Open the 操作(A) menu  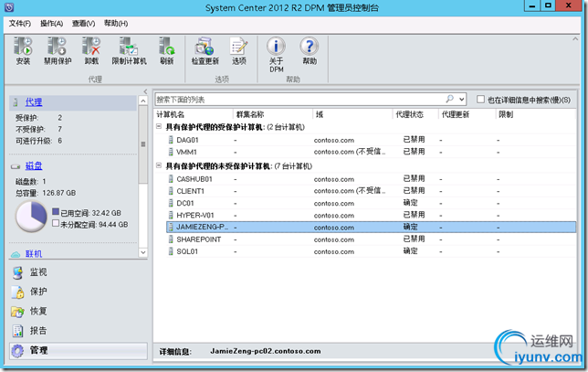tap(52, 23)
